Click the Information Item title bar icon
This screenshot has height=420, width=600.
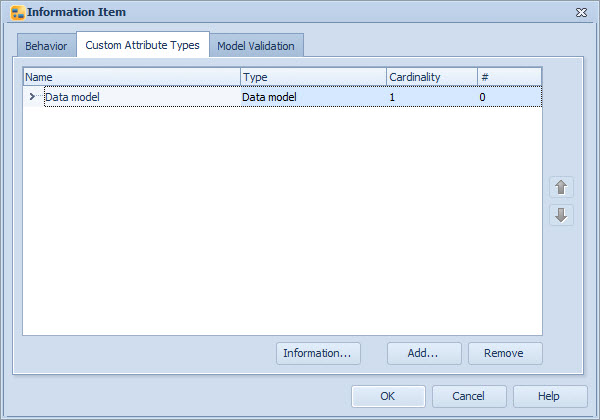click(x=17, y=12)
